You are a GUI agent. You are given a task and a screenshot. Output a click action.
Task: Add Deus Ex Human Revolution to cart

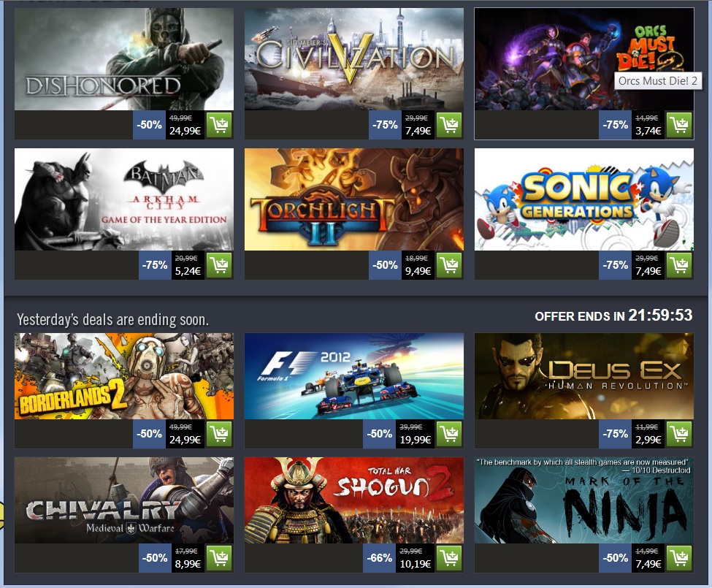point(679,434)
